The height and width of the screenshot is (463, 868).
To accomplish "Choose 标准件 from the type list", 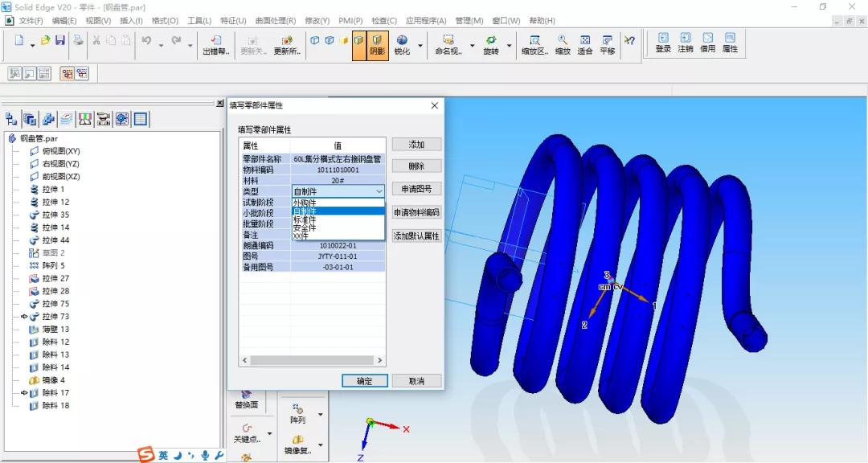I will (x=305, y=219).
